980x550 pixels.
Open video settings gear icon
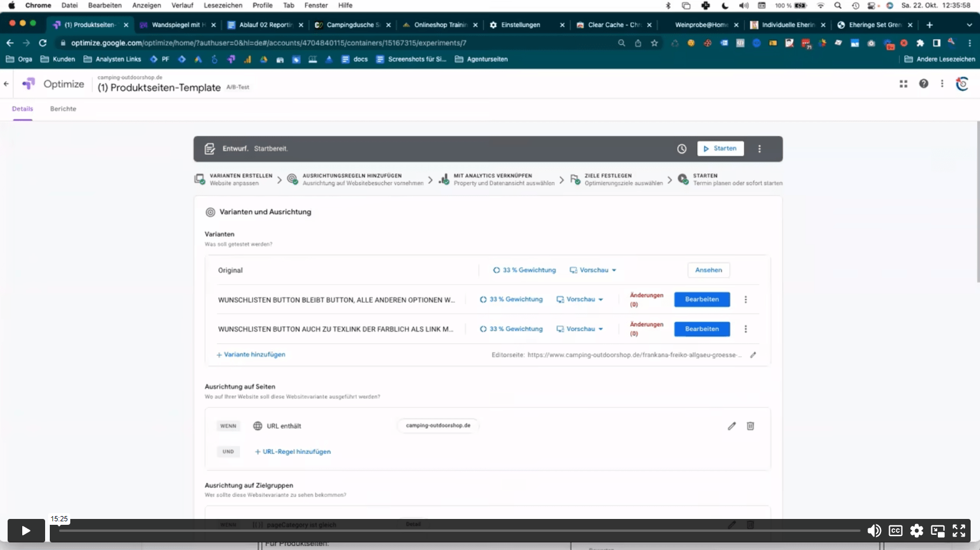[917, 531]
